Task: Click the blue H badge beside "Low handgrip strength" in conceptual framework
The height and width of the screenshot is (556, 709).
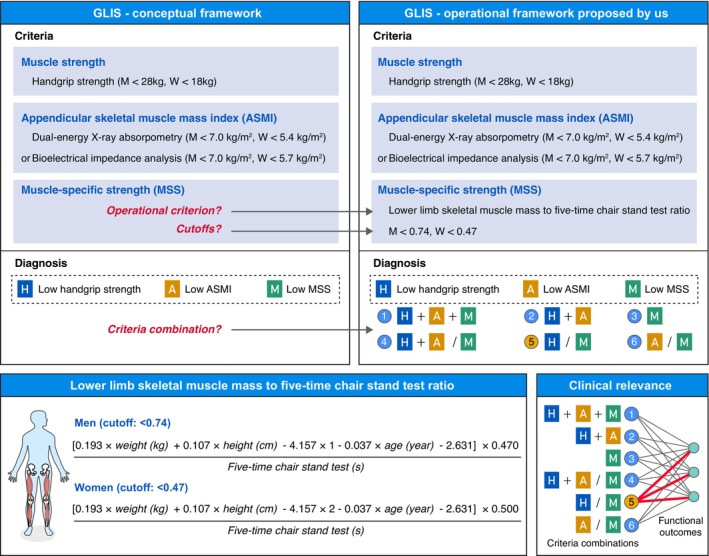Action: pos(25,289)
